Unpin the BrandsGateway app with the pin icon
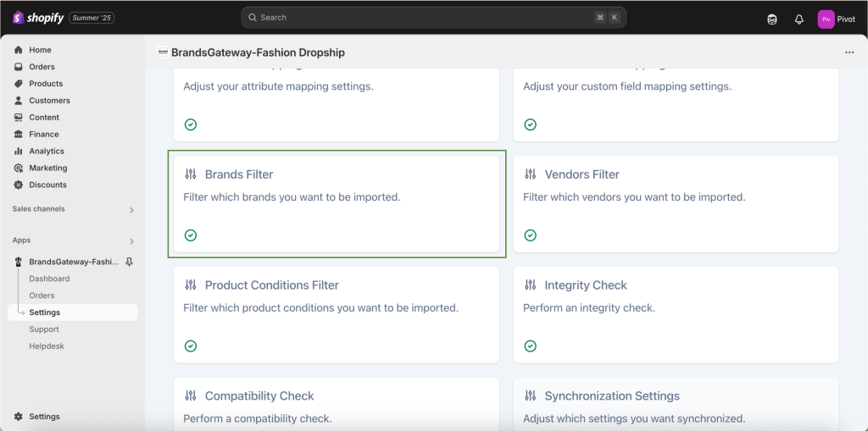868x431 pixels. pos(129,262)
